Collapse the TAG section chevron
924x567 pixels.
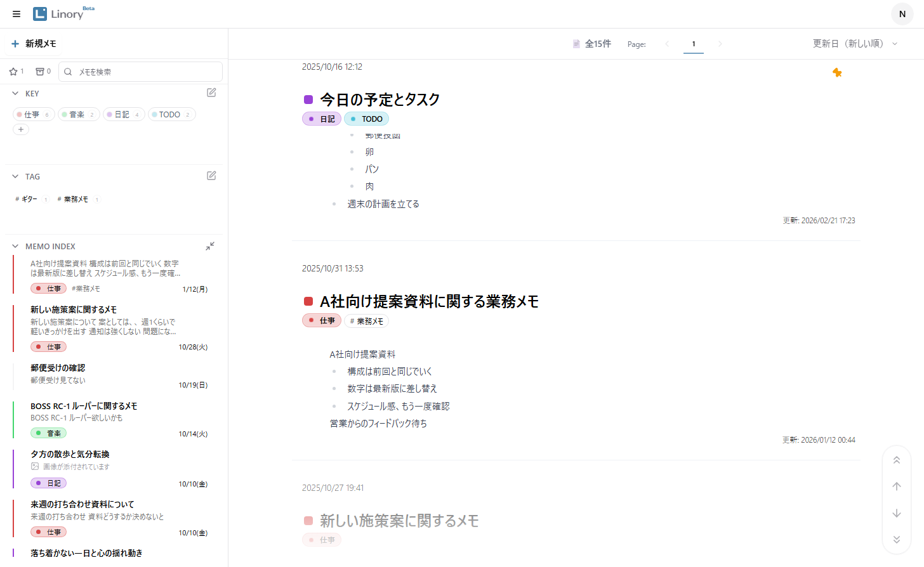[x=15, y=176]
